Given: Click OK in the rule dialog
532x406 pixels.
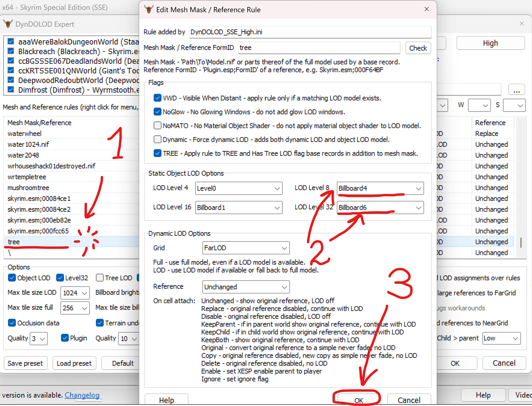Looking at the screenshot, I should tap(358, 400).
